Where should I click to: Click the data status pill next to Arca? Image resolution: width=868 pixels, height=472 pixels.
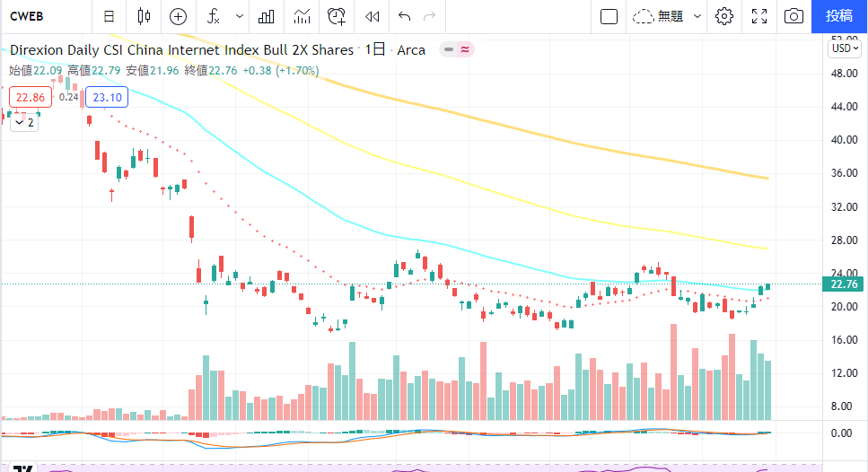(x=457, y=49)
